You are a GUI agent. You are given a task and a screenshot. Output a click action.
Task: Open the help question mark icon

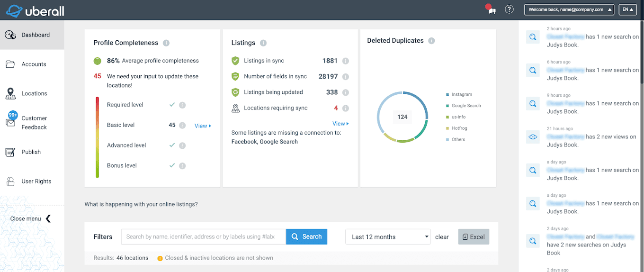tap(510, 9)
